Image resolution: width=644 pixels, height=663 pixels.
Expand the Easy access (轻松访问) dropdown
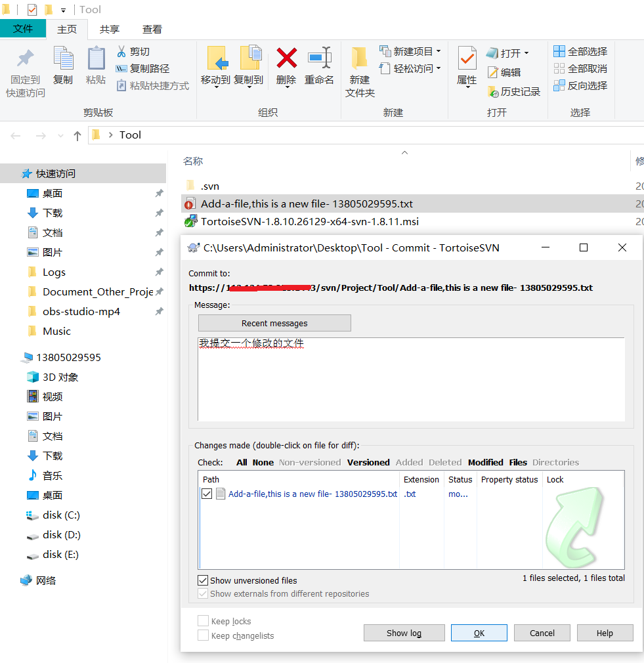tap(439, 68)
